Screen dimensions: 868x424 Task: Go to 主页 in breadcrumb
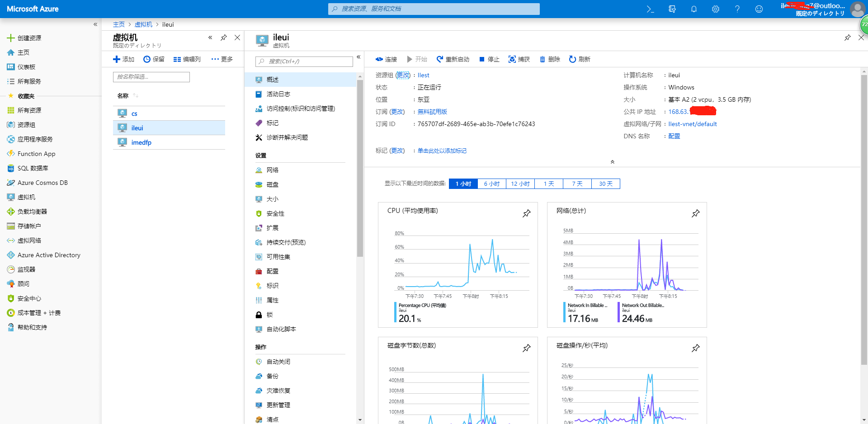tap(119, 24)
